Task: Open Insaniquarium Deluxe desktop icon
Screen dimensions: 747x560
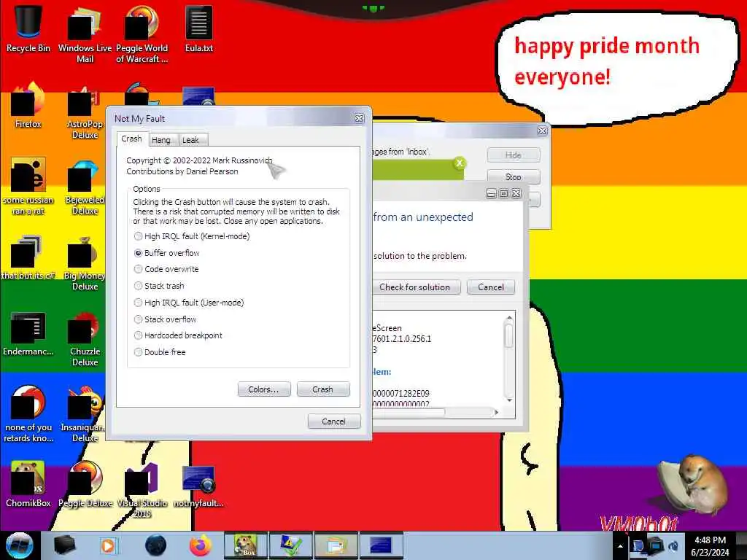Action: pos(85,413)
